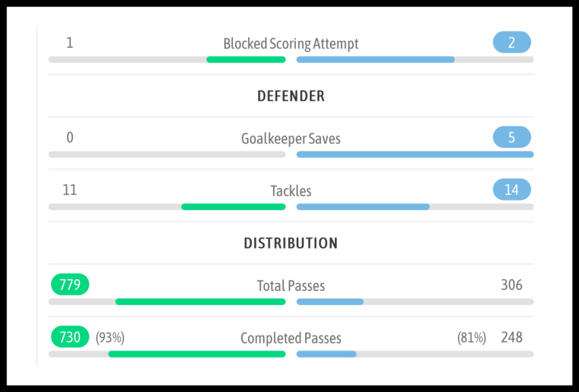Click the 93% completed passes percentage
This screenshot has height=392, width=579.
click(110, 338)
